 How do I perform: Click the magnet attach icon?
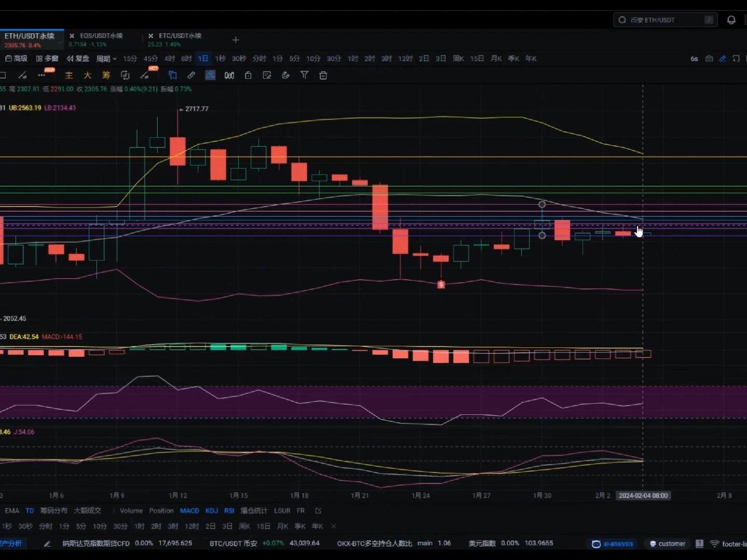[x=285, y=75]
